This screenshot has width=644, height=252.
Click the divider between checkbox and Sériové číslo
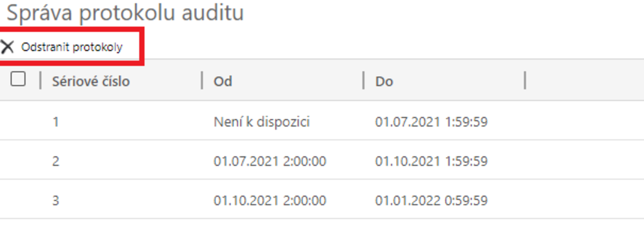(41, 80)
